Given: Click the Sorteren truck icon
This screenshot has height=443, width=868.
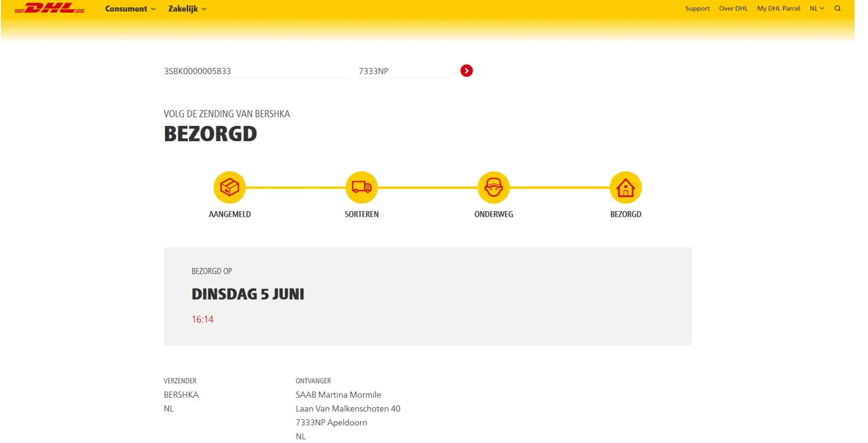Looking at the screenshot, I should point(362,188).
